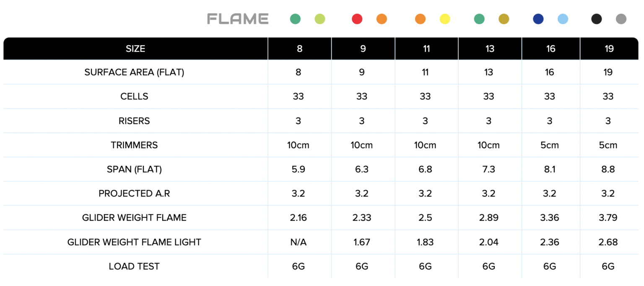Click the 8.8 span value
Image resolution: width=644 pixels, height=286 pixels.
point(608,170)
